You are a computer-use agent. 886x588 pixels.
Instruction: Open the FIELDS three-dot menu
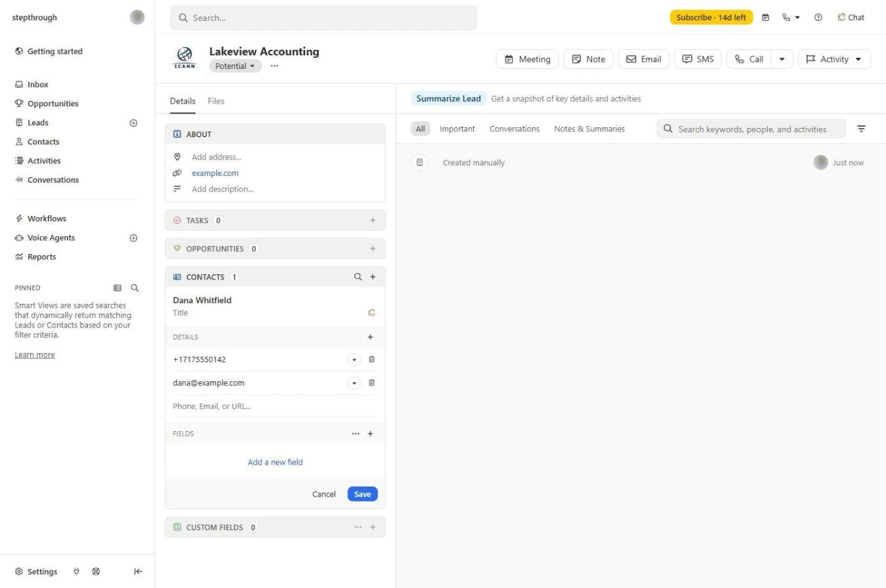[356, 434]
